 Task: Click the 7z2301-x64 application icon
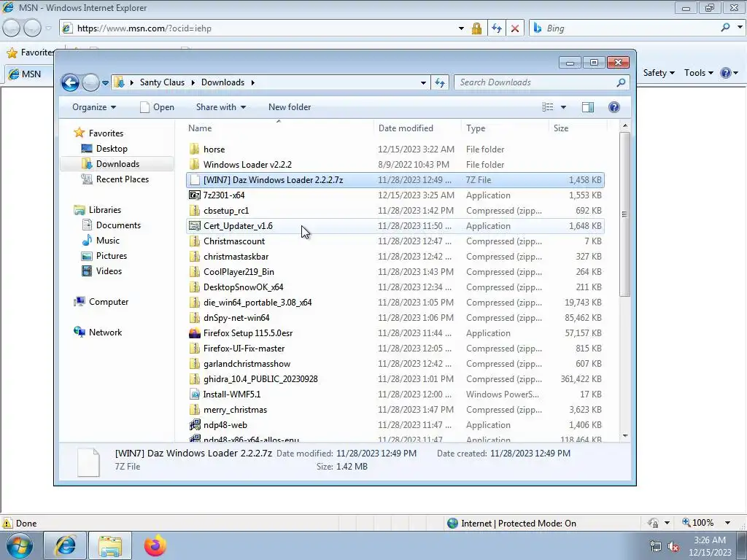pyautogui.click(x=194, y=195)
